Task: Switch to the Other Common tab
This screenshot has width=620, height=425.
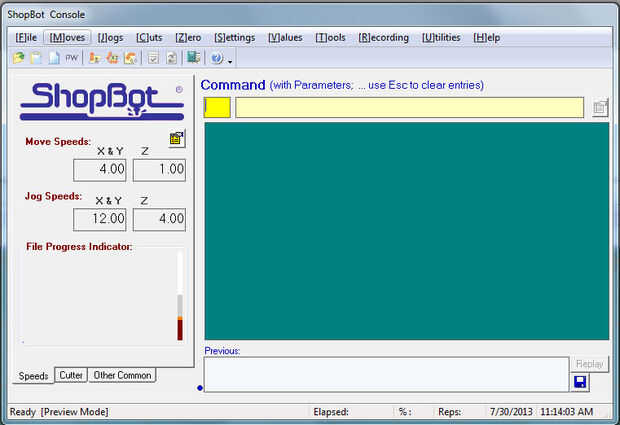Action: point(122,375)
